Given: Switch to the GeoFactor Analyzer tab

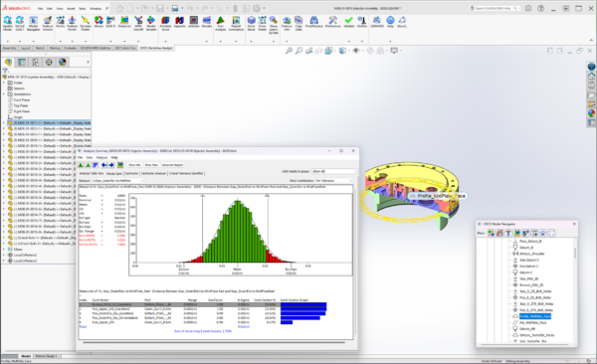Looking at the screenshot, I should tap(154, 173).
